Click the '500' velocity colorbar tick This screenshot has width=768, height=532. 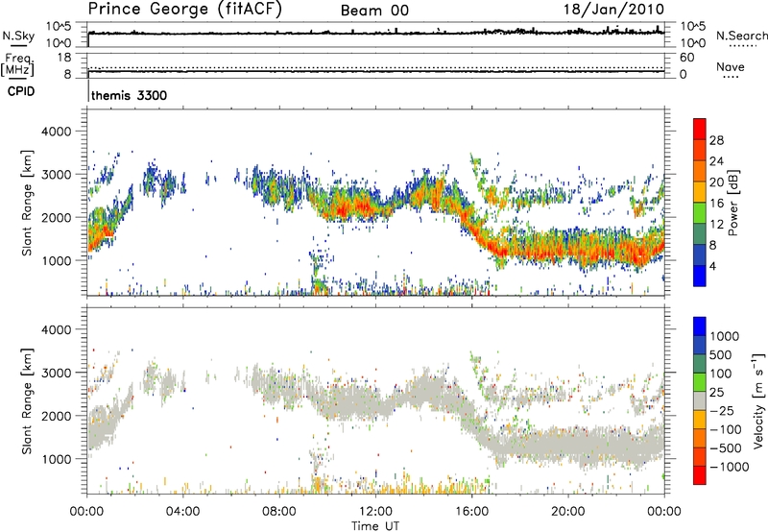pyautogui.click(x=721, y=354)
